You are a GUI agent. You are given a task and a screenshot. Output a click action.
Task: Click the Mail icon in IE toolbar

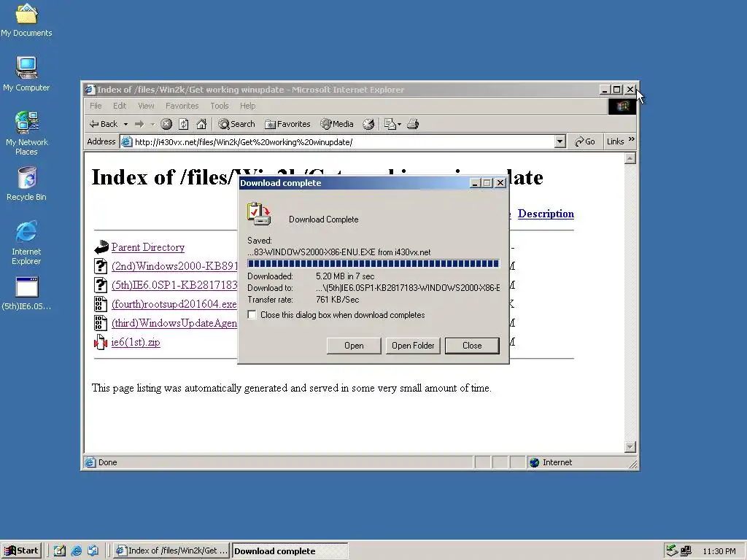click(x=390, y=124)
